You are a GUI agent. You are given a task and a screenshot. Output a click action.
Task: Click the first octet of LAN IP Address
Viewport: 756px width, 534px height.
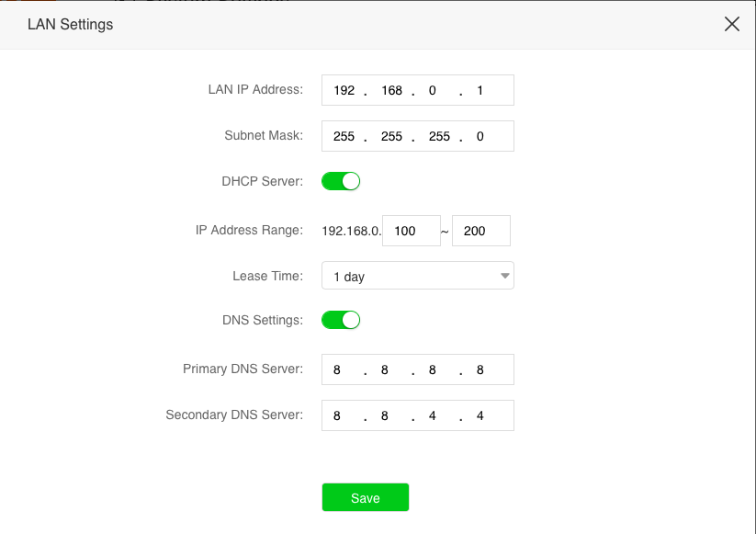pos(344,91)
